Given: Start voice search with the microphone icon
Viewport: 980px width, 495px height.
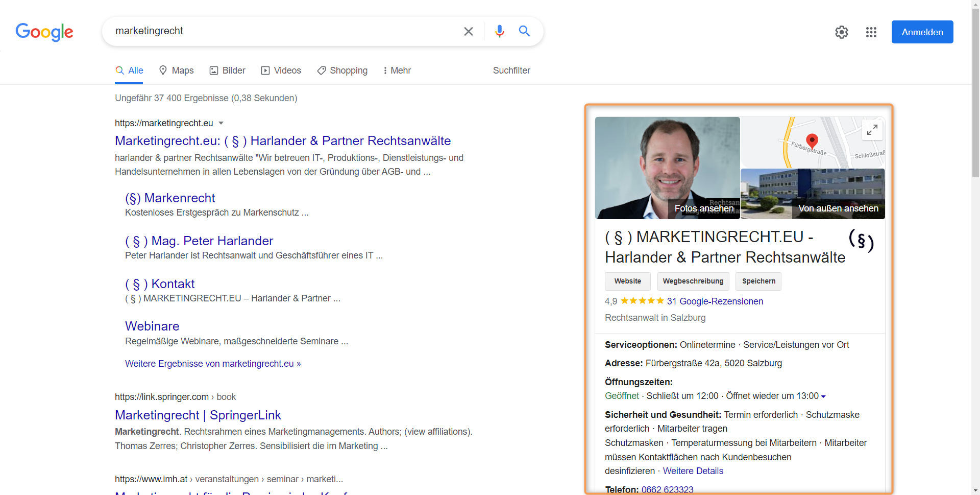Looking at the screenshot, I should (x=499, y=32).
